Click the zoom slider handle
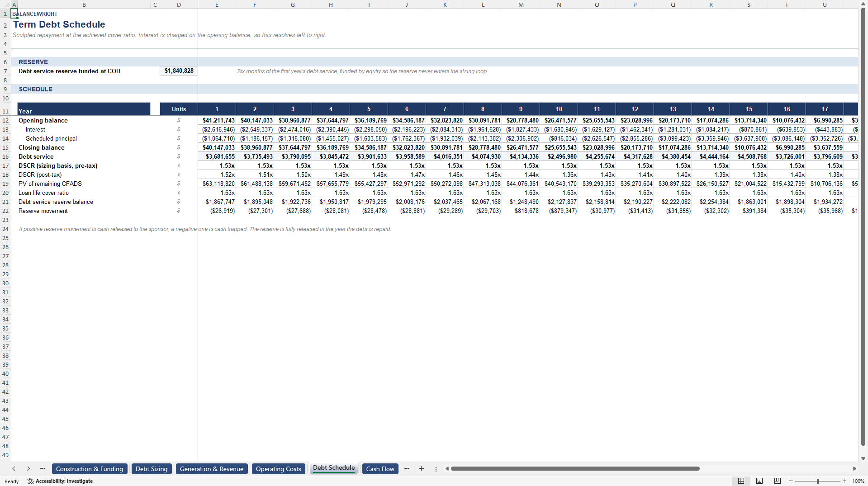The width and height of the screenshot is (868, 486). pyautogui.click(x=818, y=481)
